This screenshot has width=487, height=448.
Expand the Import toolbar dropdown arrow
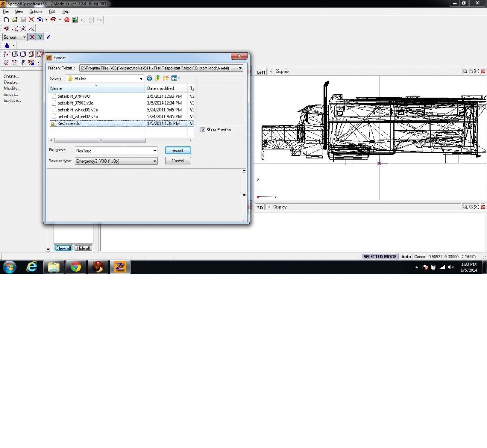click(x=46, y=20)
